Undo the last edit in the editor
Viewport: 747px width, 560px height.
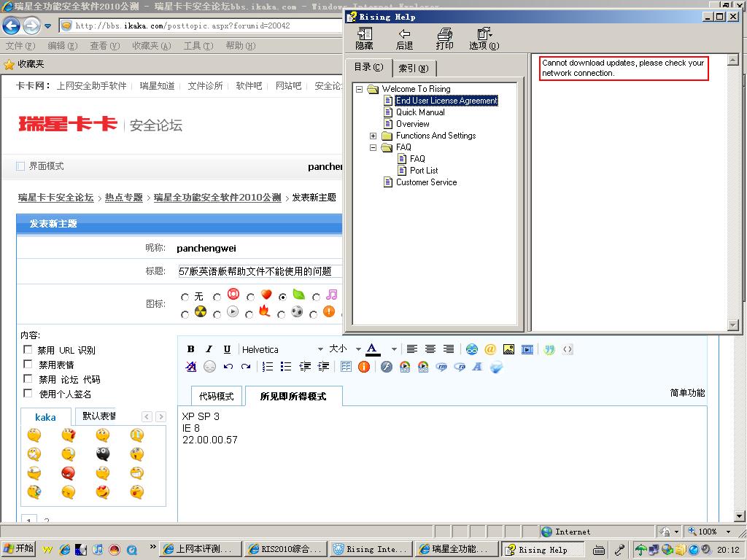pyautogui.click(x=228, y=367)
